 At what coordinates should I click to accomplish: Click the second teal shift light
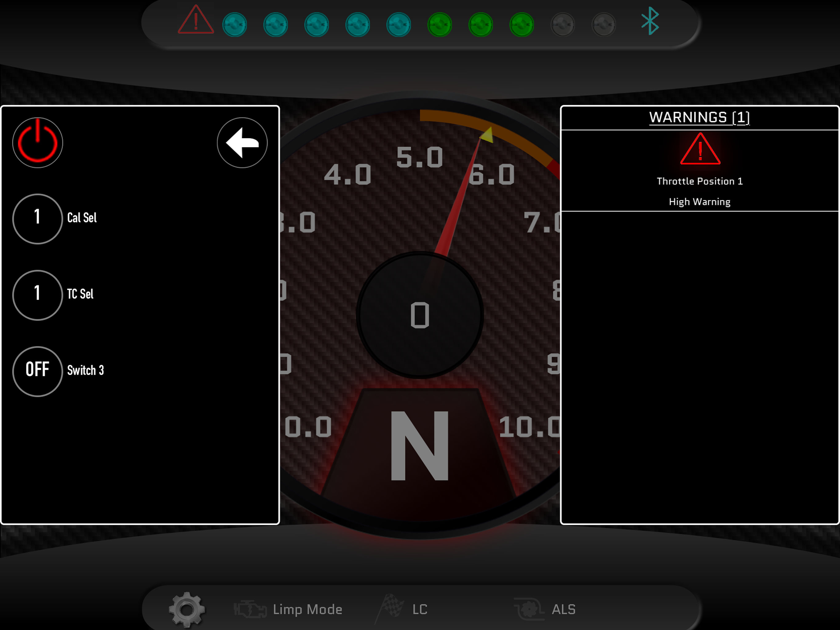tap(276, 25)
